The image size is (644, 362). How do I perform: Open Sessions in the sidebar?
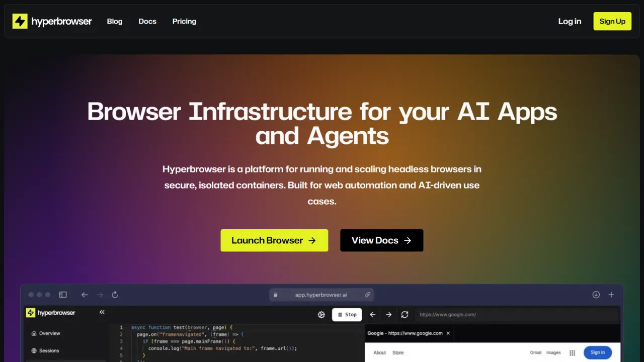pyautogui.click(x=45, y=350)
